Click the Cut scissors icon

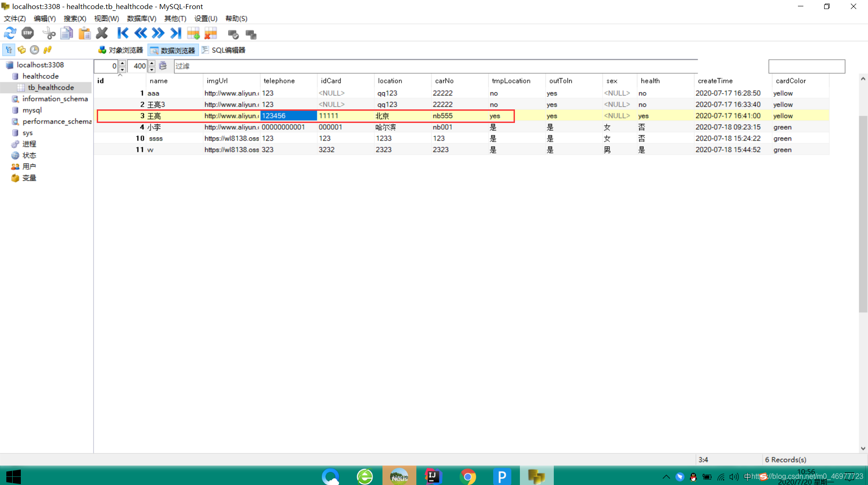point(49,33)
